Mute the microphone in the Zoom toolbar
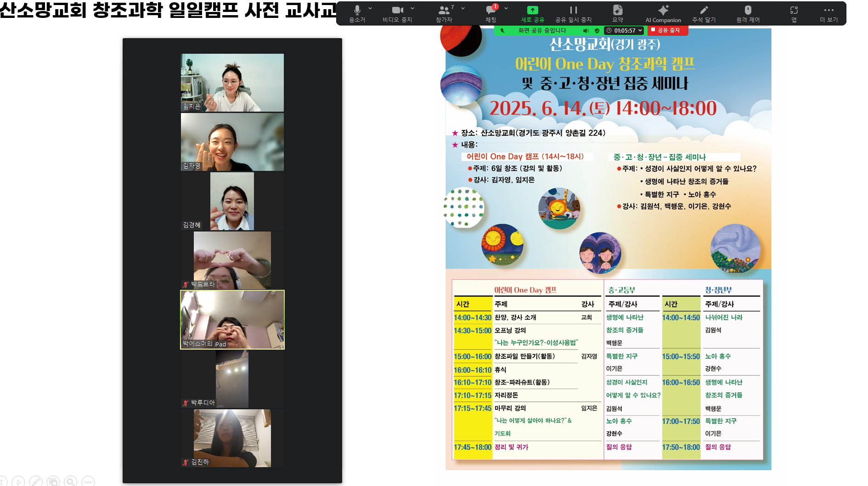 [x=357, y=13]
